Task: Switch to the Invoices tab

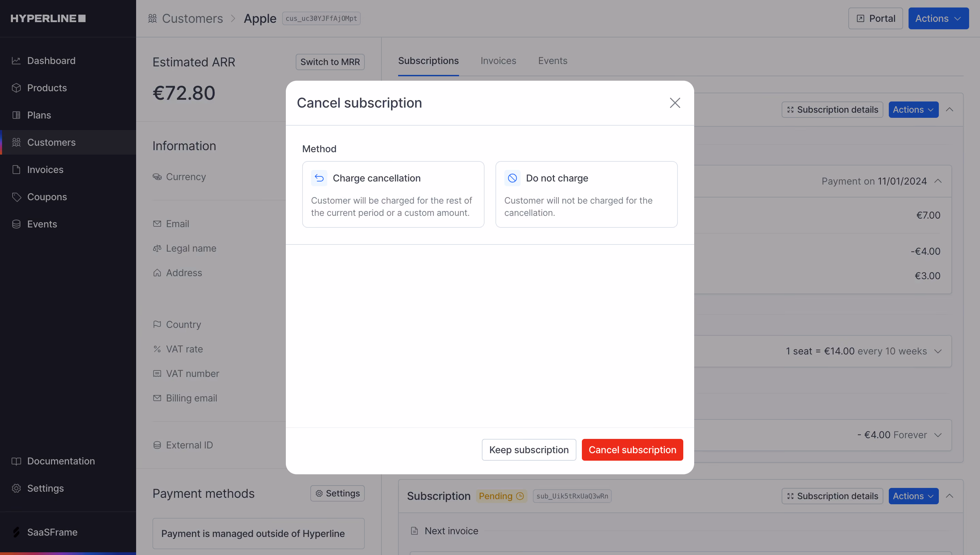Action: [x=498, y=61]
